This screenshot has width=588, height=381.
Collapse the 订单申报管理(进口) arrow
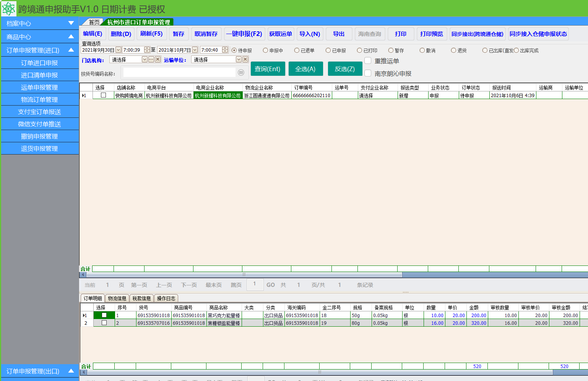click(x=71, y=50)
